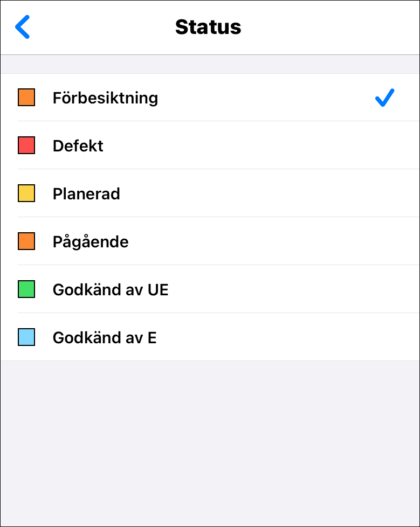Click the green square beside Godkänd av UE
This screenshot has width=420, height=527.
click(26, 289)
